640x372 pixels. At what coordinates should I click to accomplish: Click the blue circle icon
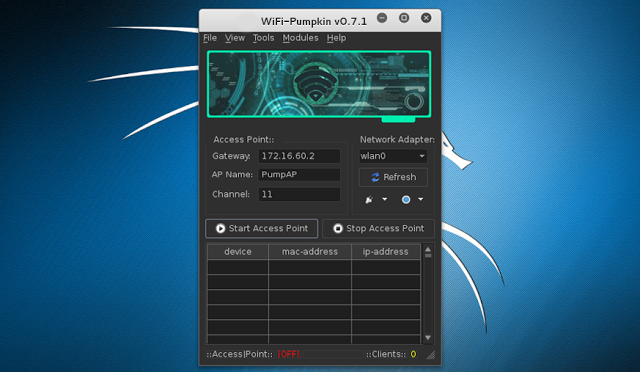click(406, 199)
